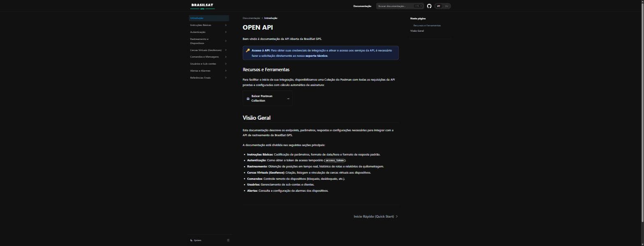Image resolution: width=644 pixels, height=246 pixels.
Task: Expand Comandos e Mensagens chevron
Action: (x=226, y=57)
